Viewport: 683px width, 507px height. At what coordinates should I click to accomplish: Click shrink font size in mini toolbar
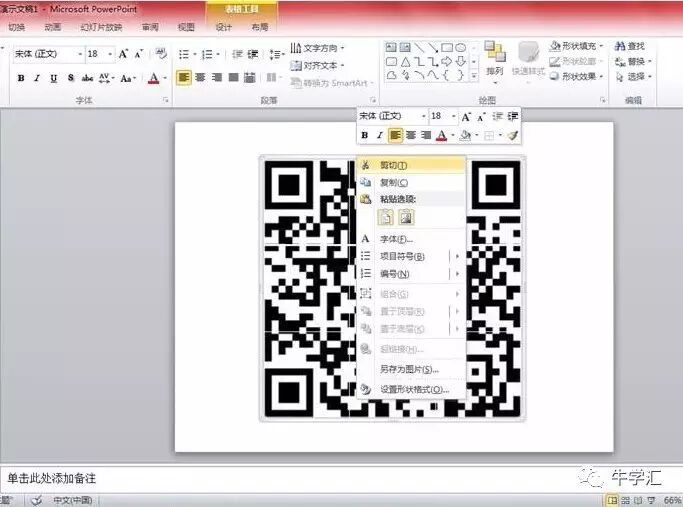(481, 117)
